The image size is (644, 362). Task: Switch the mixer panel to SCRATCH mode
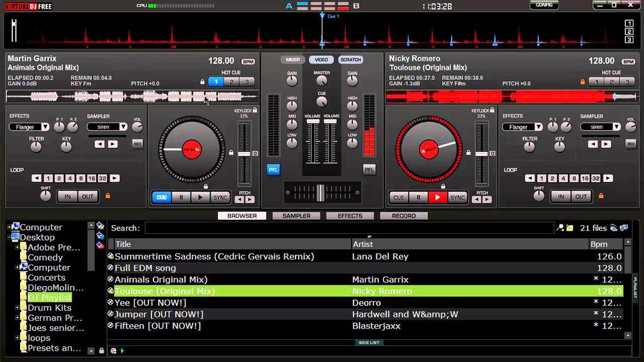(351, 59)
